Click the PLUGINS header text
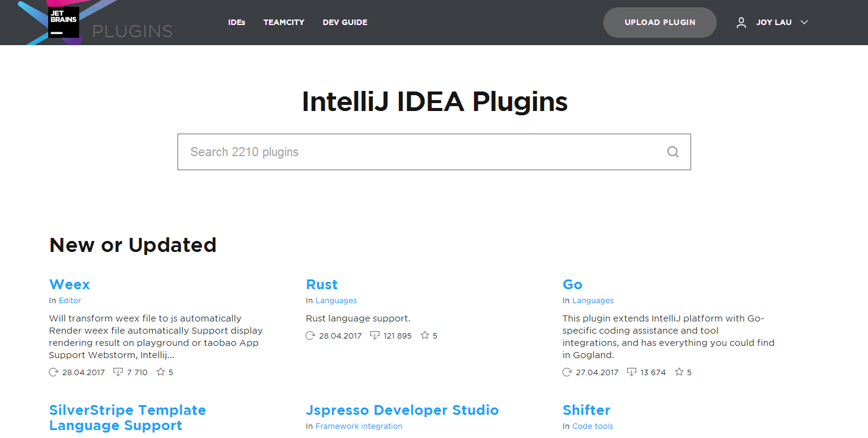The image size is (868, 438). 132,31
